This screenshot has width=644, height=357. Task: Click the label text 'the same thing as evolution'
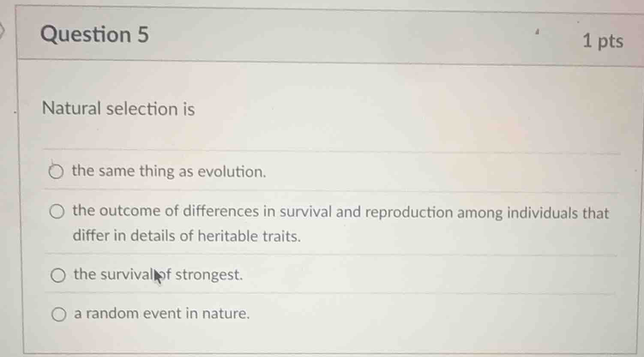[x=169, y=172]
